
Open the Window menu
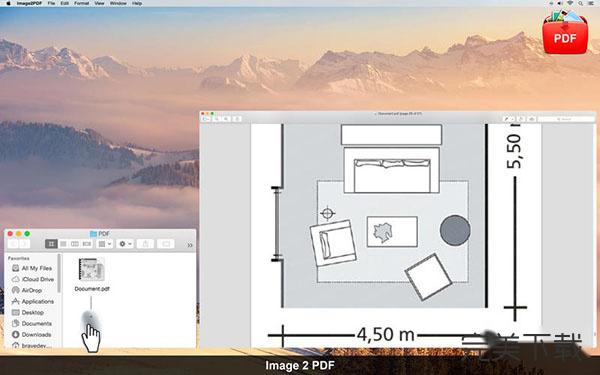coord(118,3)
